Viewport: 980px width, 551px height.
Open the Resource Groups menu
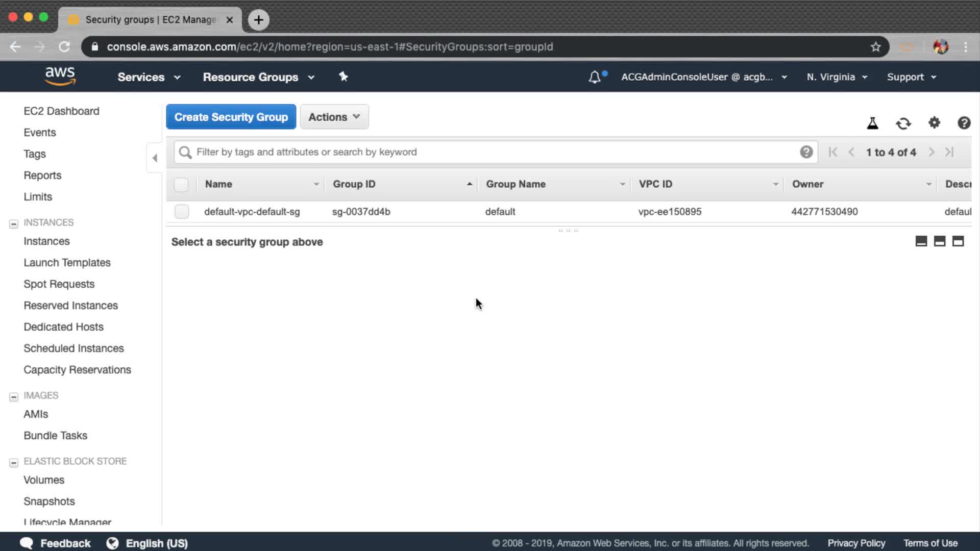(x=258, y=77)
